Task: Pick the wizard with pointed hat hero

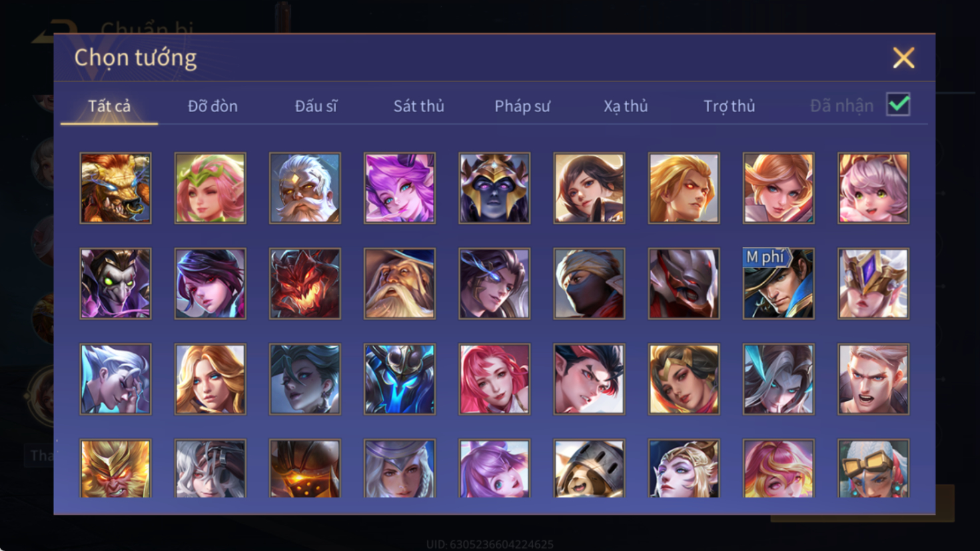Action: tap(400, 284)
